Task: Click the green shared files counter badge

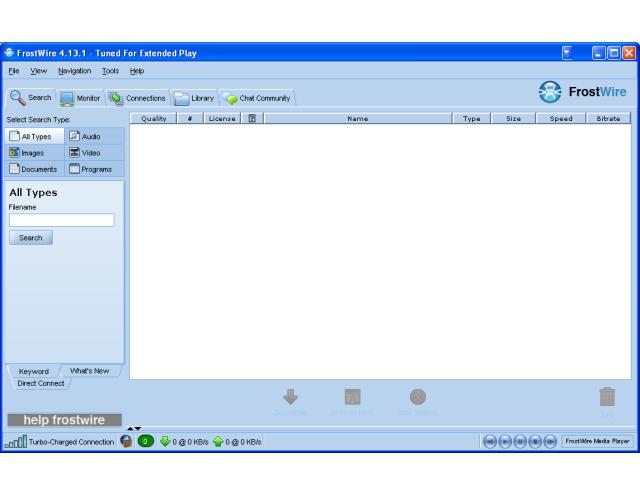Action: pyautogui.click(x=146, y=441)
